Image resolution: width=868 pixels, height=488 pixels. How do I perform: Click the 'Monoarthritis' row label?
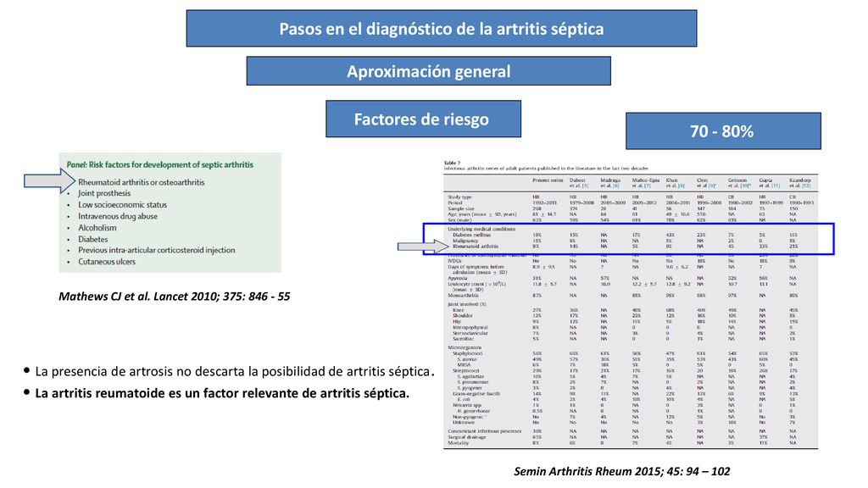coord(464,296)
